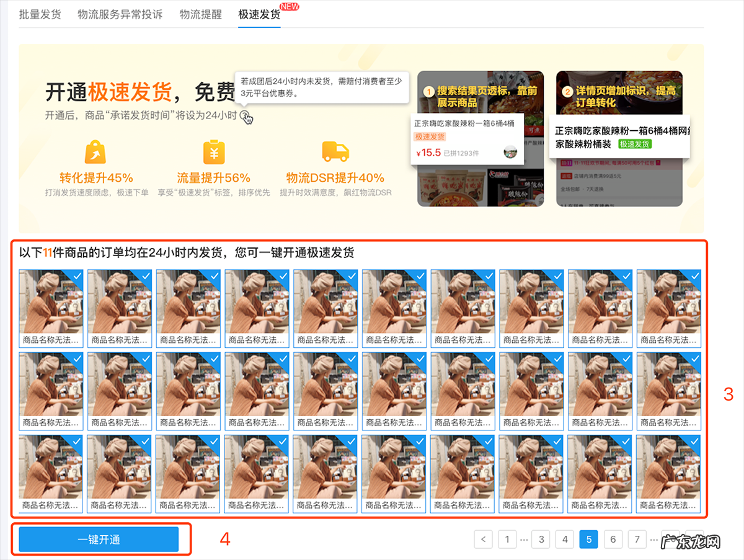The height and width of the screenshot is (560, 744).
Task: Click the orange conversion shopping bag icon
Action: click(96, 151)
